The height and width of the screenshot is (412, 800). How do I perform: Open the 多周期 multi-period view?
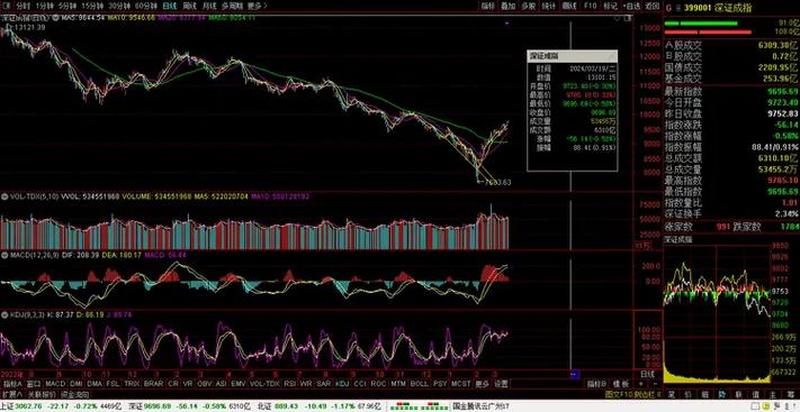tap(232, 6)
